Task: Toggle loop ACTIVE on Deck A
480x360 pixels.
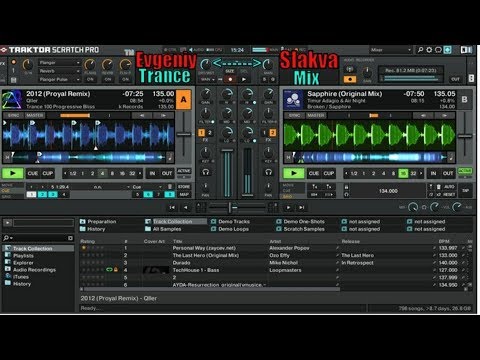Action: [184, 171]
